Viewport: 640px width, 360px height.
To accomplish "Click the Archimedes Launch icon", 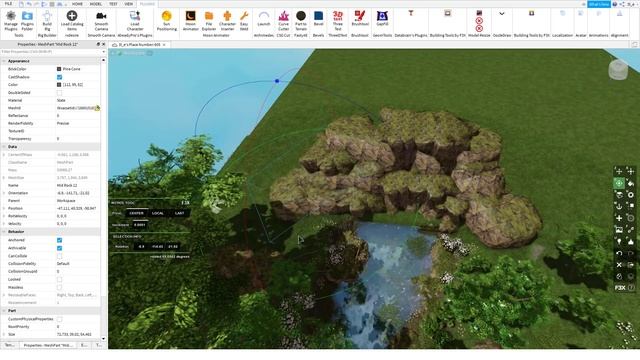I will pos(264,19).
